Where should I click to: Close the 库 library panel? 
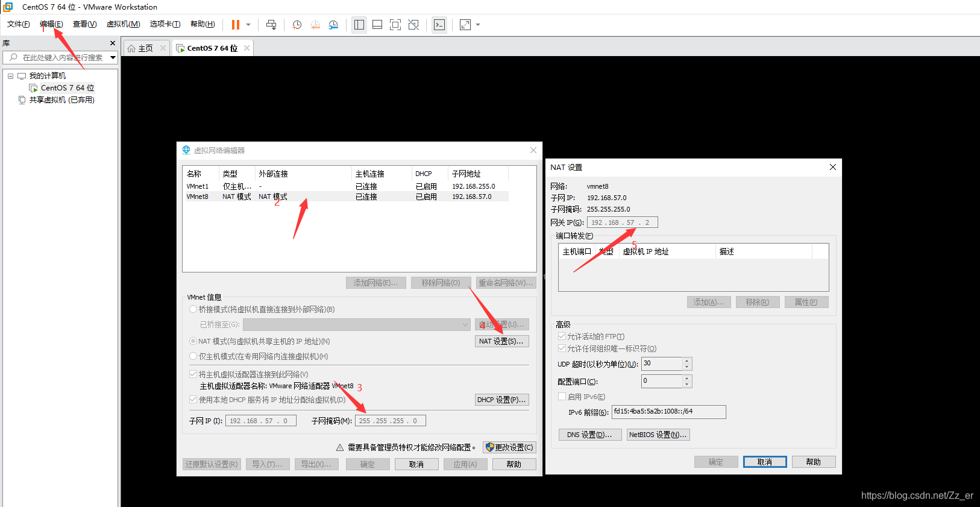coord(113,43)
